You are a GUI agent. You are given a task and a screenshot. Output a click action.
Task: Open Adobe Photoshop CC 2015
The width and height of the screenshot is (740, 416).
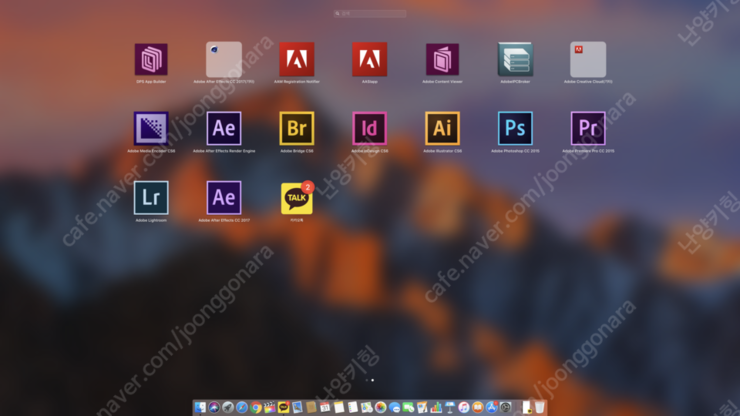pyautogui.click(x=515, y=129)
